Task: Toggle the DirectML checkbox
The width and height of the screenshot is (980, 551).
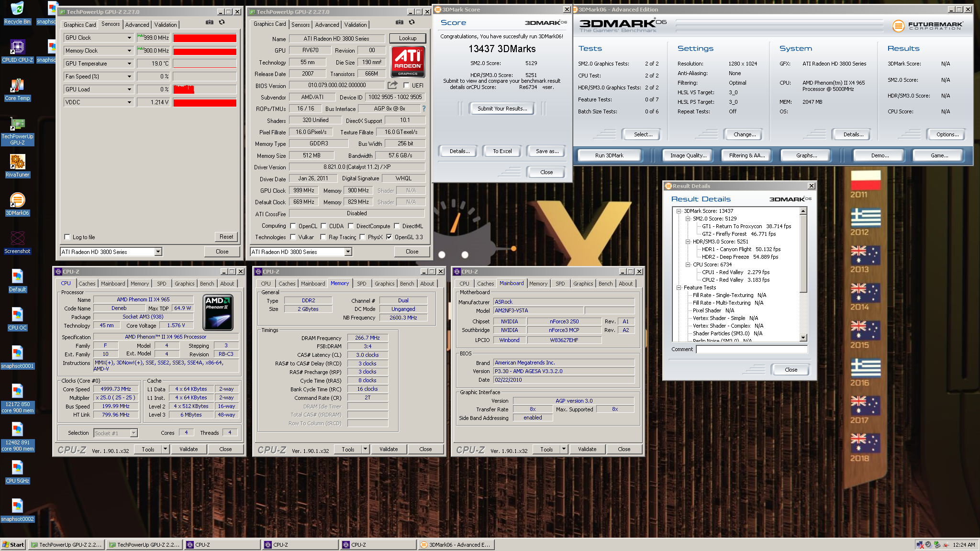Action: tap(397, 226)
